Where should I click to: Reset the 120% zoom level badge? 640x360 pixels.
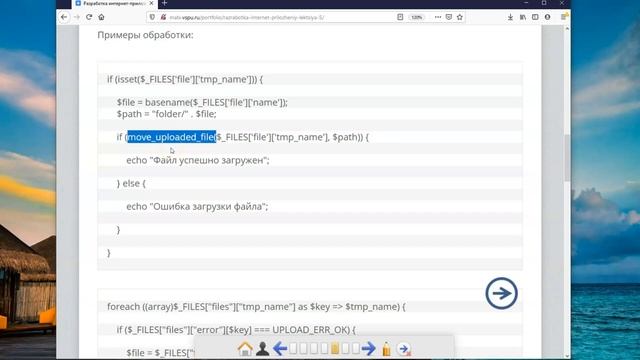pos(416,17)
